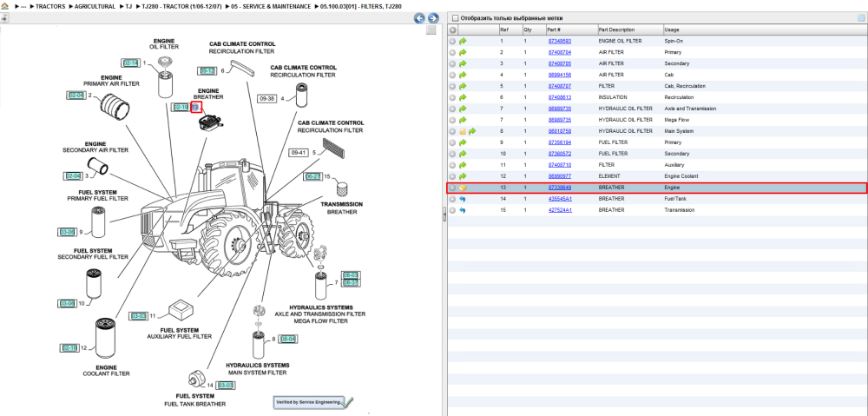Select 'HYDRAULIC OIL FILTER' description on Mega Flow row

tap(626, 120)
